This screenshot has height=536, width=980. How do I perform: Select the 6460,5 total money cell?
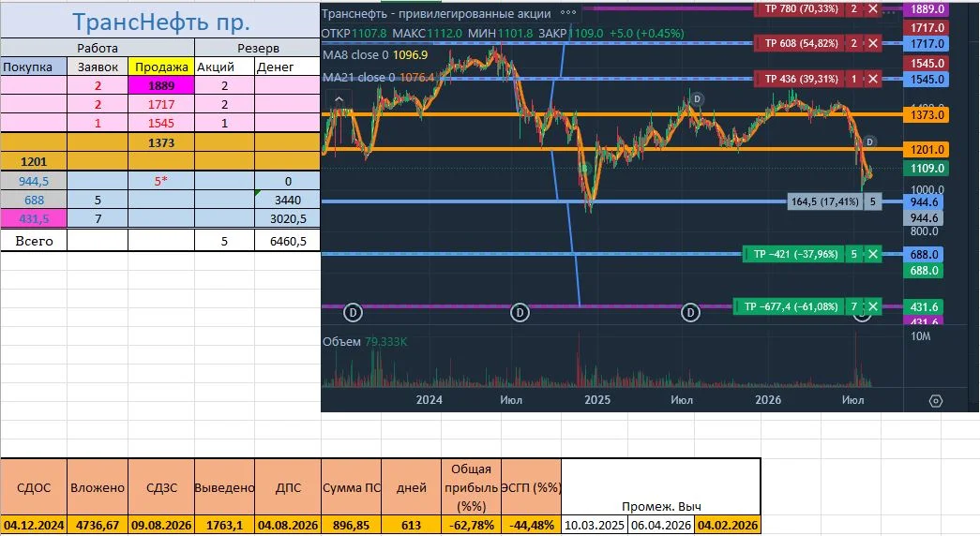pos(288,241)
